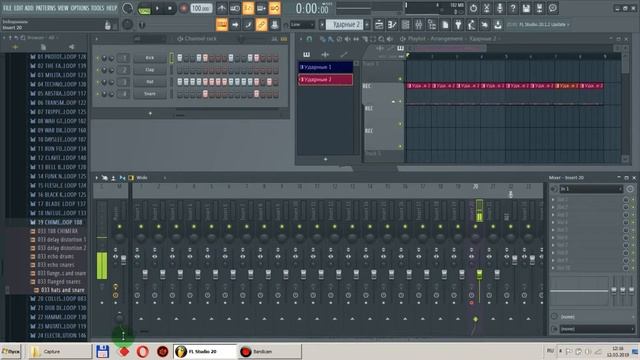Arm disk recording on Insert 20 track
Screen dimensions: 640x360
(x=471, y=303)
